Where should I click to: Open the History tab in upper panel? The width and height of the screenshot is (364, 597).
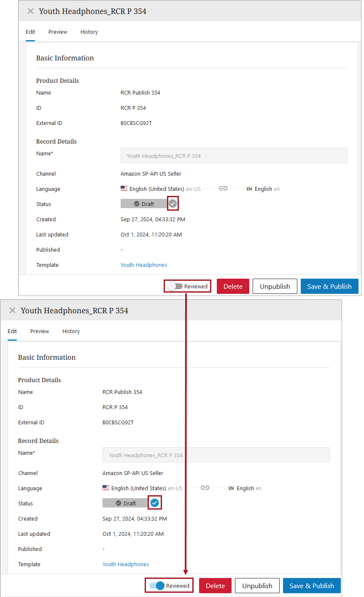point(89,32)
